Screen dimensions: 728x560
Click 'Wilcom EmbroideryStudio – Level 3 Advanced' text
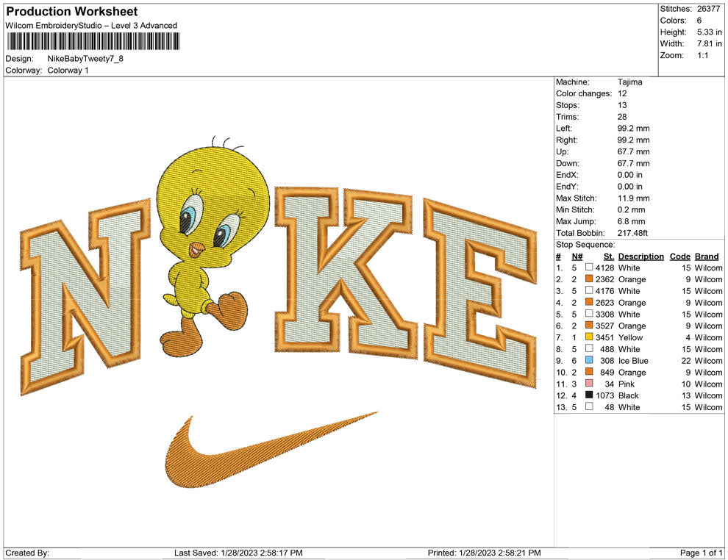[91, 26]
